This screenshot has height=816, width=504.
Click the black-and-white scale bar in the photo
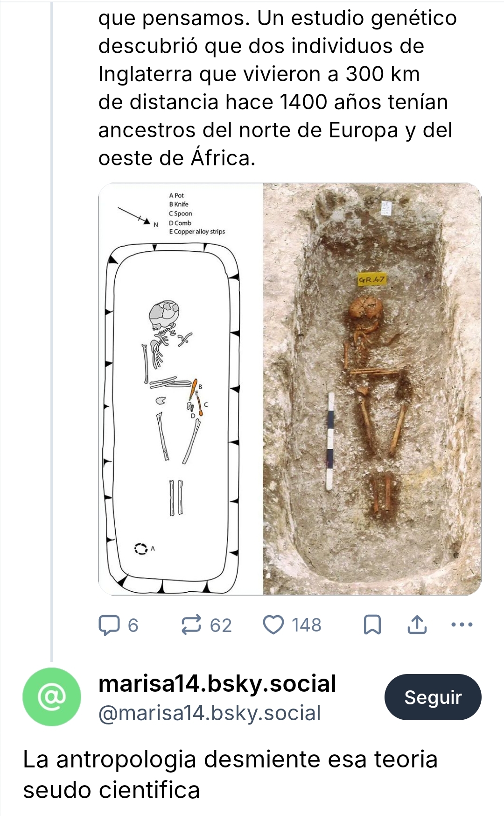330,441
